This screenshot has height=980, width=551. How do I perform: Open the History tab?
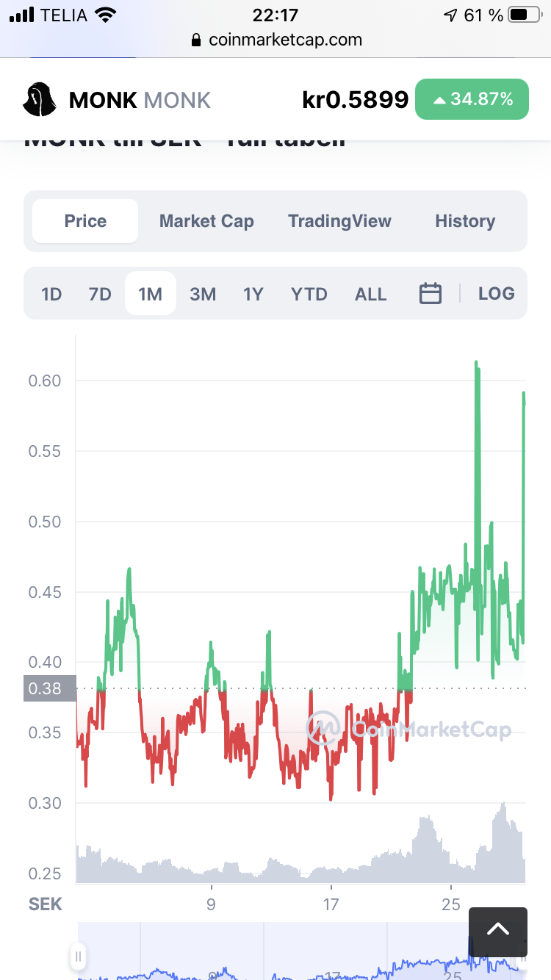[x=465, y=221]
